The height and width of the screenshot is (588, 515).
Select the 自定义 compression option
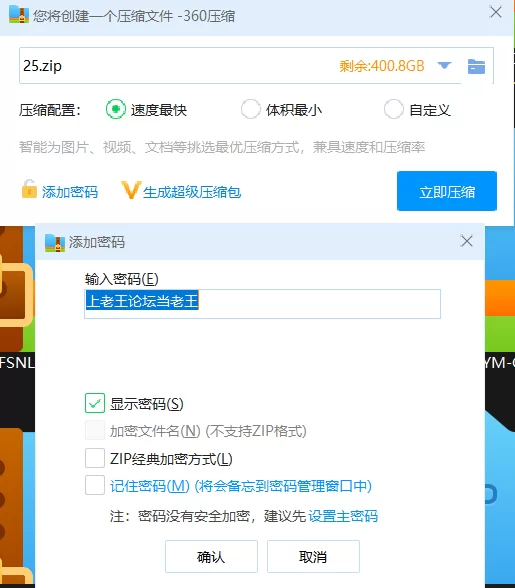point(393,109)
